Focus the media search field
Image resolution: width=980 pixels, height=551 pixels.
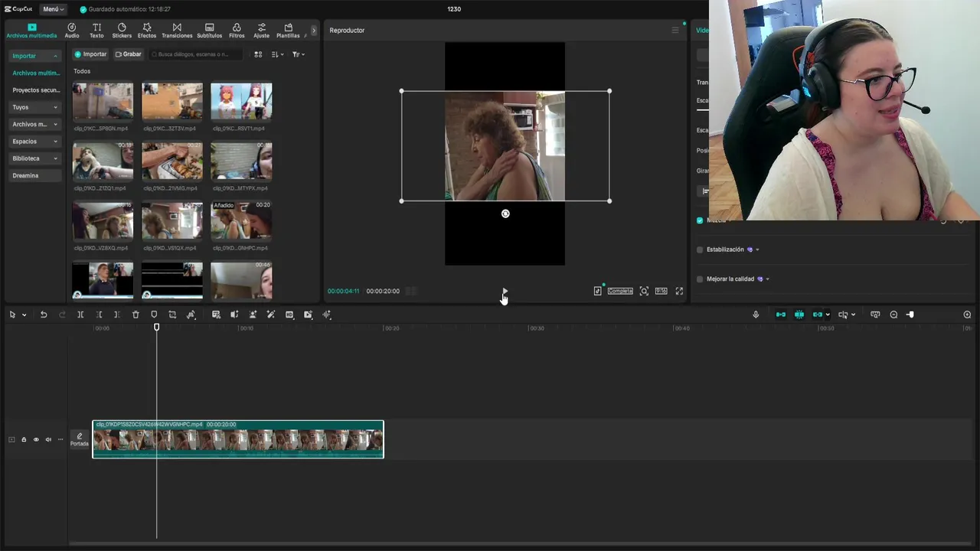[196, 54]
